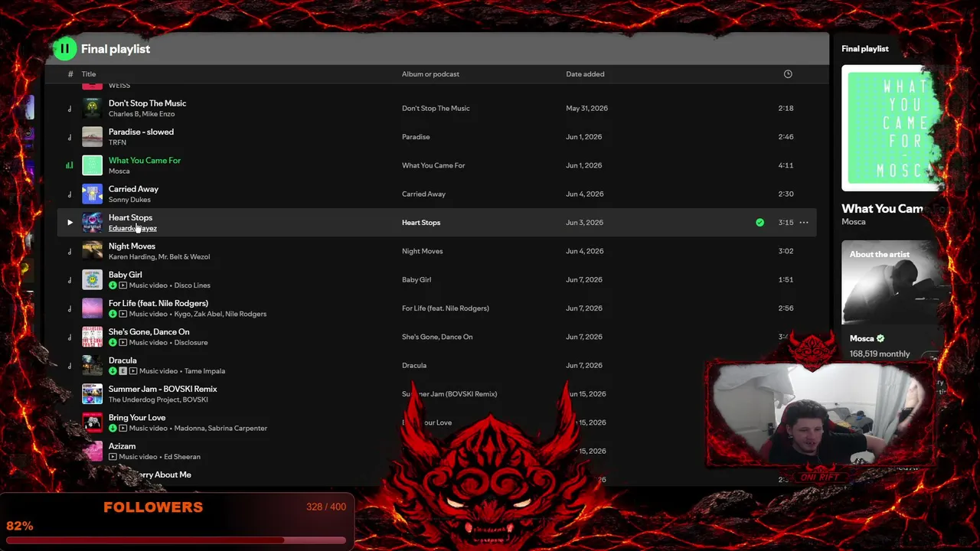This screenshot has height=551, width=980.
Task: Click the now-playing equalizer icon beside What You Came For
Action: tap(70, 165)
